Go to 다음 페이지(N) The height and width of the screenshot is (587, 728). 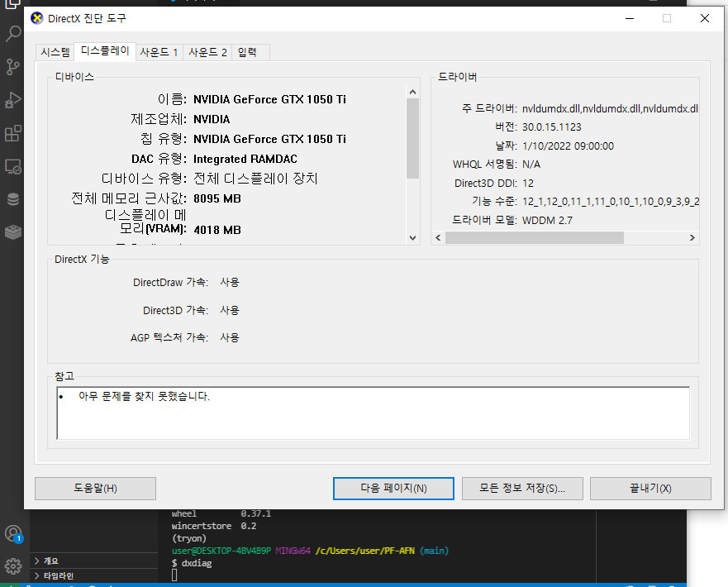tap(393, 489)
